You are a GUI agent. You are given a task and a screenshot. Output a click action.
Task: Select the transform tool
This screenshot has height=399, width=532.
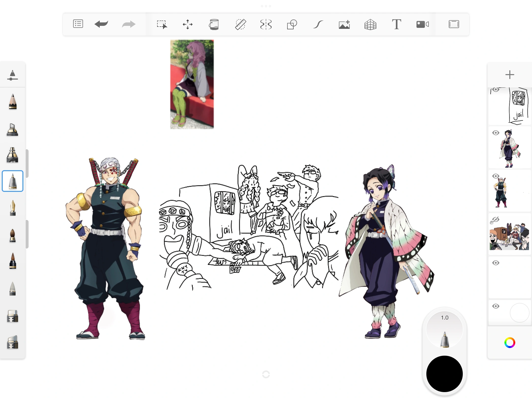click(188, 24)
